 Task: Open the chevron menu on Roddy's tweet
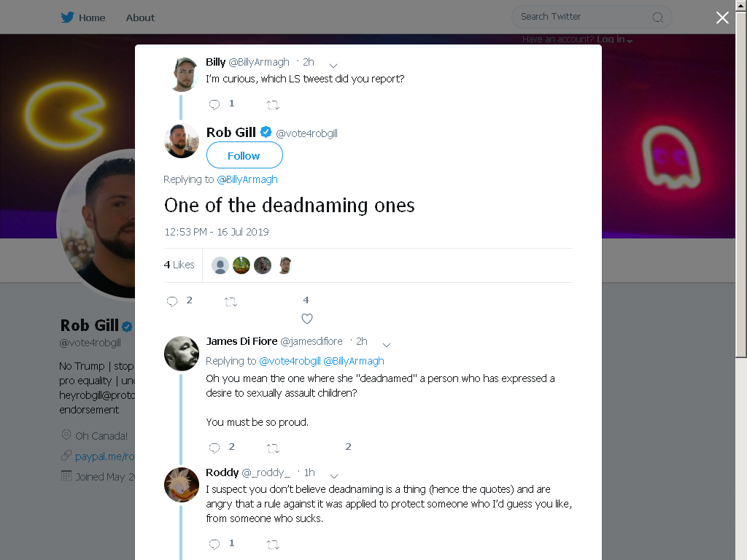[x=334, y=475]
